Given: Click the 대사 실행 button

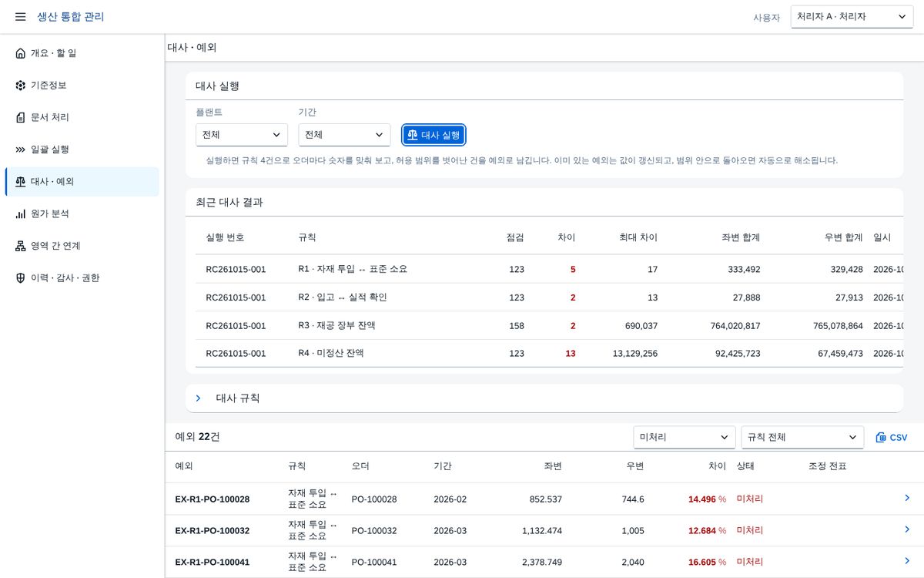Looking at the screenshot, I should pyautogui.click(x=434, y=135).
